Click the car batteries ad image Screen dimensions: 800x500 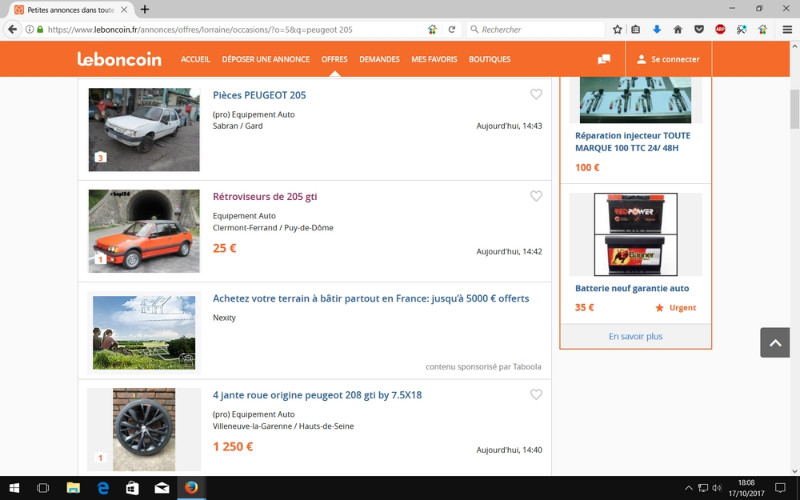pyautogui.click(x=636, y=234)
